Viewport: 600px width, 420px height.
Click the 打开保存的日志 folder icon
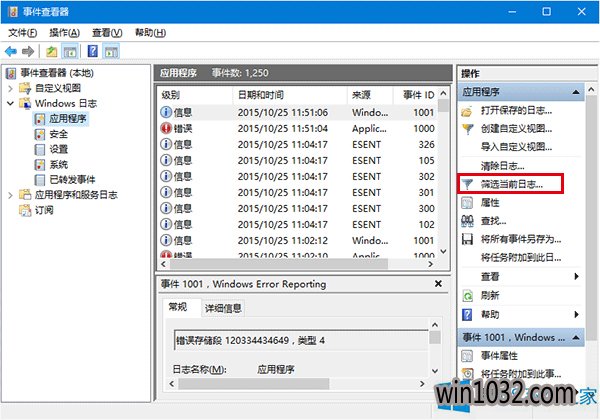coord(467,110)
